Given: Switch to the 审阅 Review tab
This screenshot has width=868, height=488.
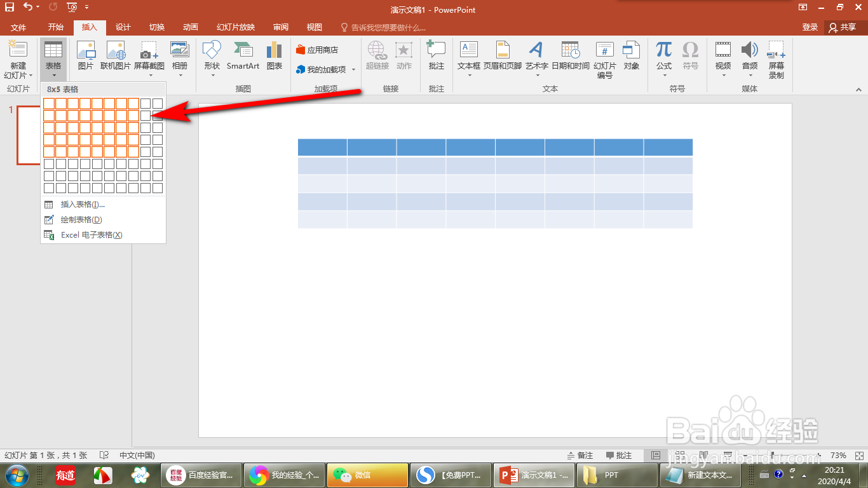Looking at the screenshot, I should coord(281,27).
